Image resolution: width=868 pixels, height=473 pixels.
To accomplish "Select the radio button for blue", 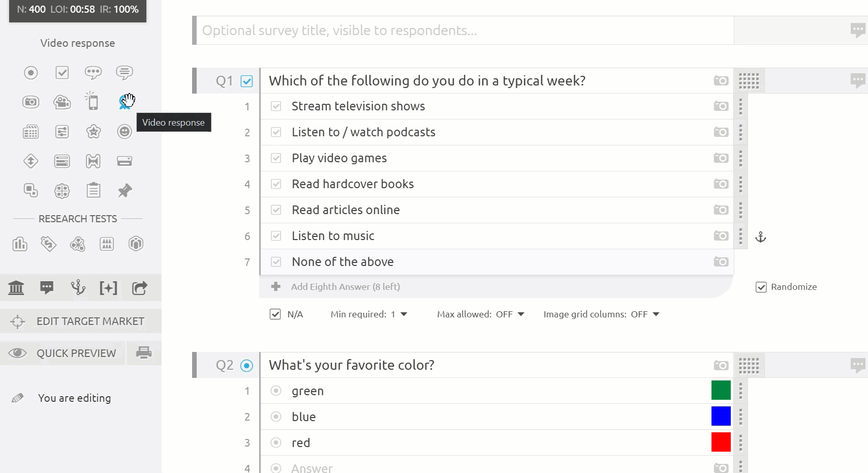I will tap(276, 417).
